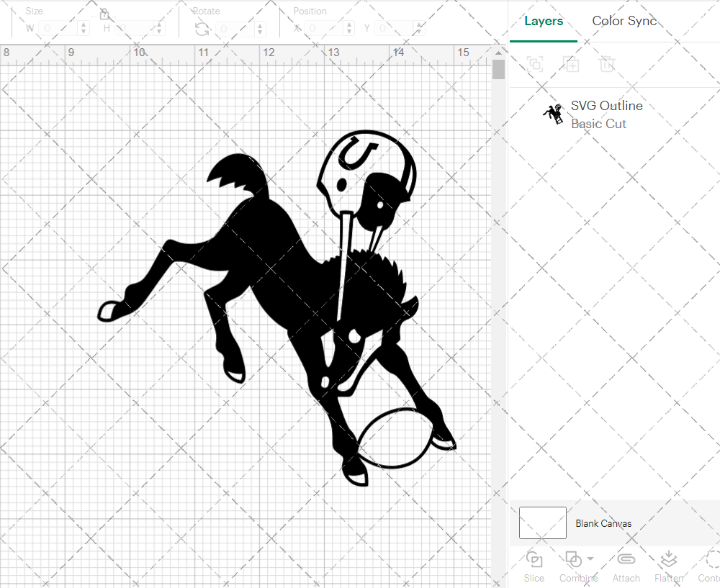Click the Height size input field
720x588 pixels.
click(x=134, y=29)
